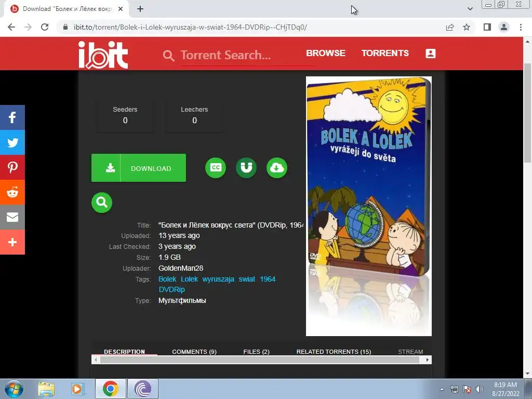
Task: Click Chrome icon in taskbar
Action: tap(110, 389)
